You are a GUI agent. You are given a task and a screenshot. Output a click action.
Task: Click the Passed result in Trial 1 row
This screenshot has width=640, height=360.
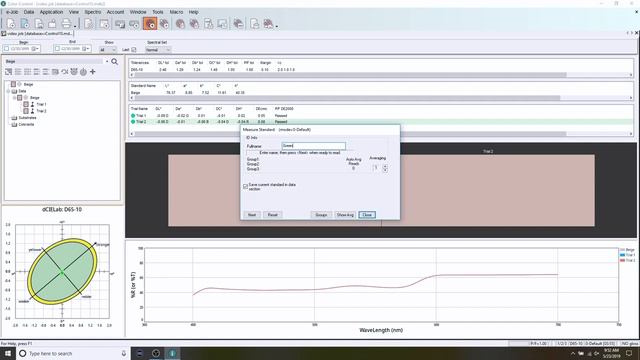pyautogui.click(x=281, y=116)
